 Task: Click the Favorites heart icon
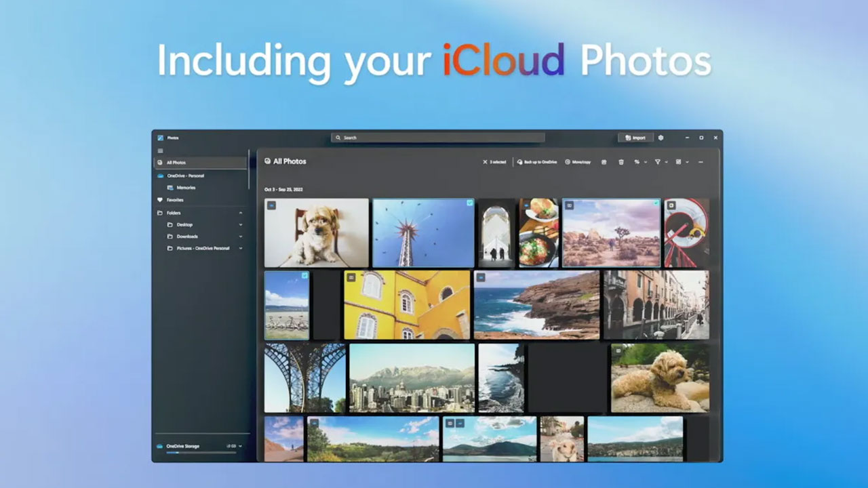pos(160,200)
